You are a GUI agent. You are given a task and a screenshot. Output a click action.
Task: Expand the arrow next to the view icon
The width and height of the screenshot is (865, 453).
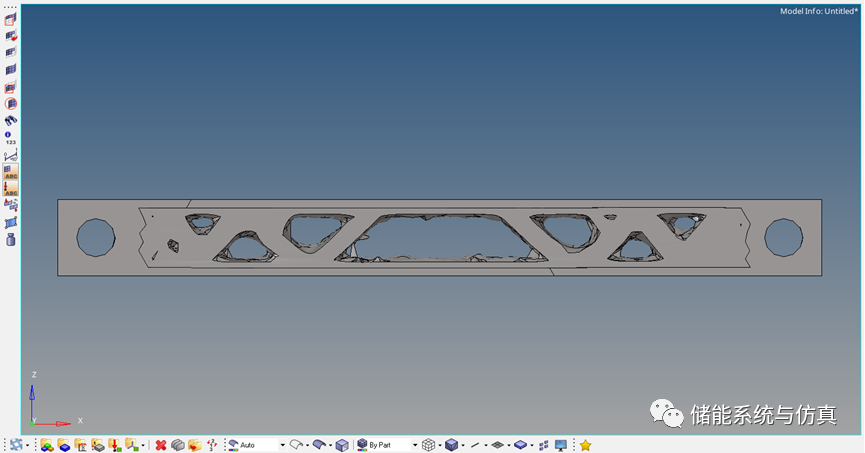(x=26, y=445)
